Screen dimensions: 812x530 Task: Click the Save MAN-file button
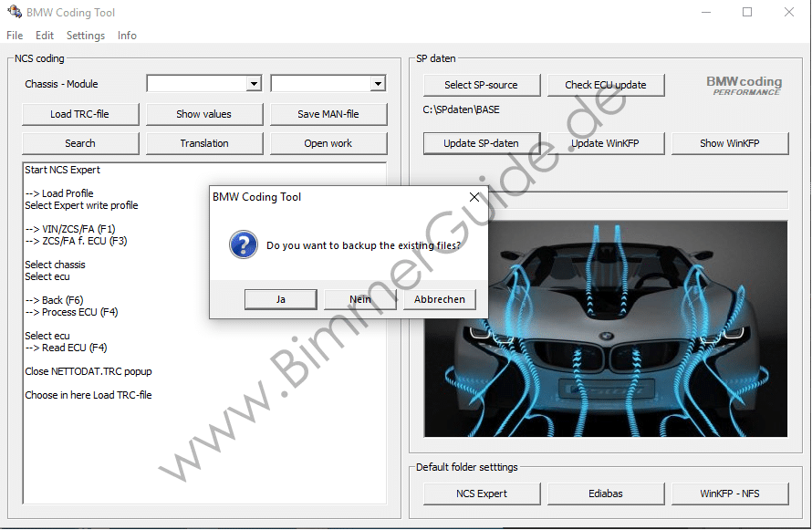(x=328, y=114)
